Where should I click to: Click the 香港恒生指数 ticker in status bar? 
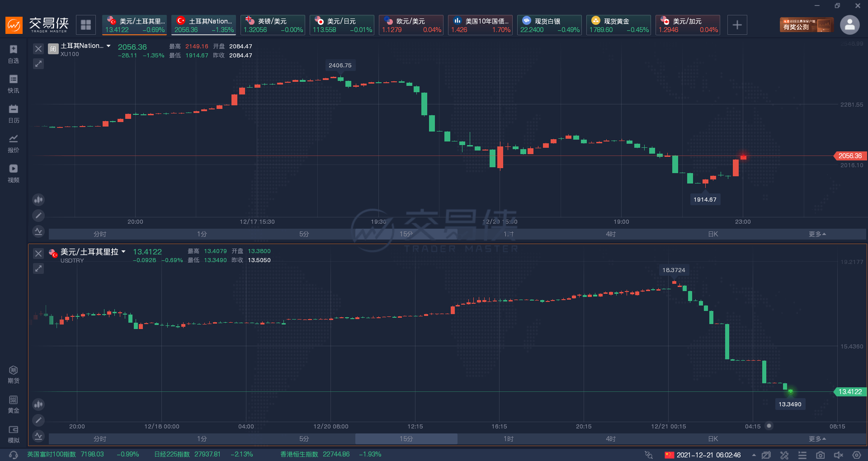(331, 454)
